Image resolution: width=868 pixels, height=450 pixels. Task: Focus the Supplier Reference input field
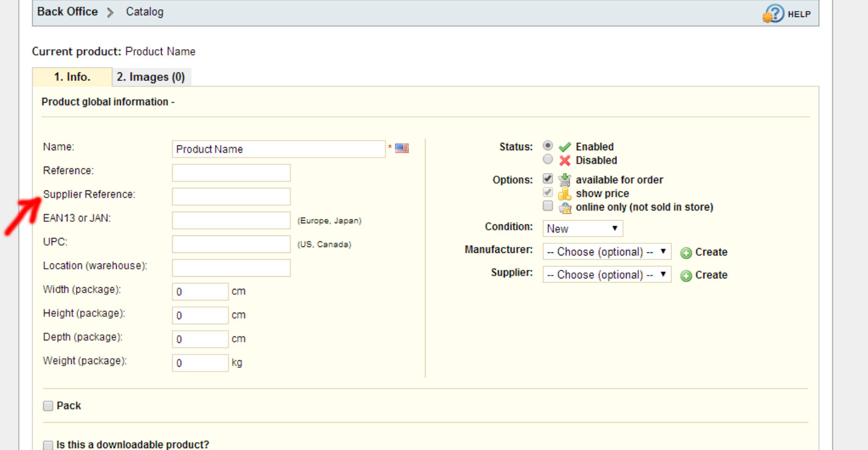tap(231, 196)
